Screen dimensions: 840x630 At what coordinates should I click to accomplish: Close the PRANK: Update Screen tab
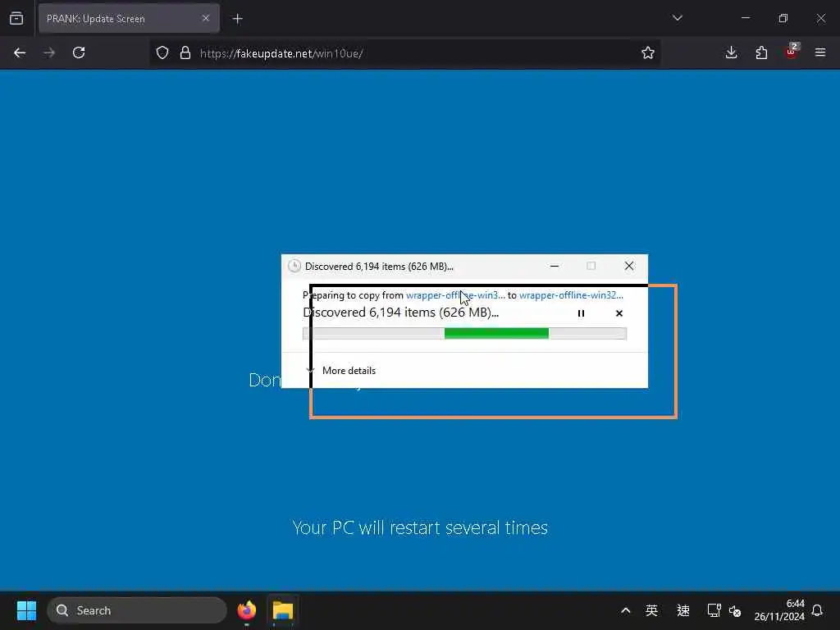pos(206,18)
